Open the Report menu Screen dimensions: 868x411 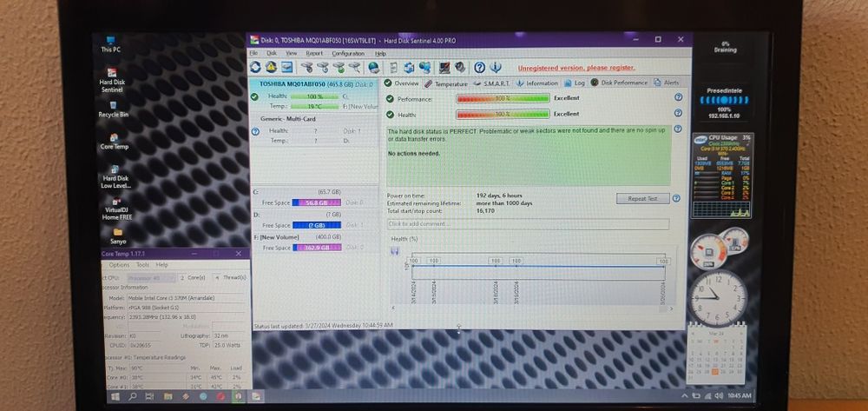[x=314, y=53]
